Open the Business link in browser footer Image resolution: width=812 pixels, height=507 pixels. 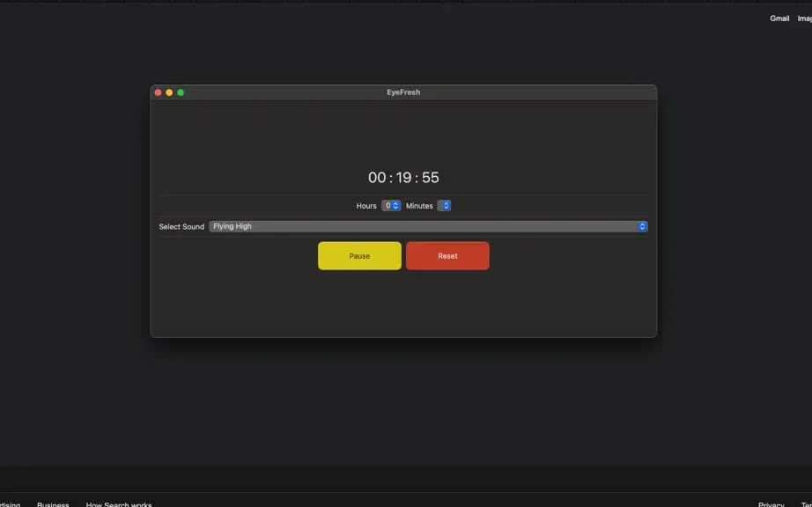(53, 504)
